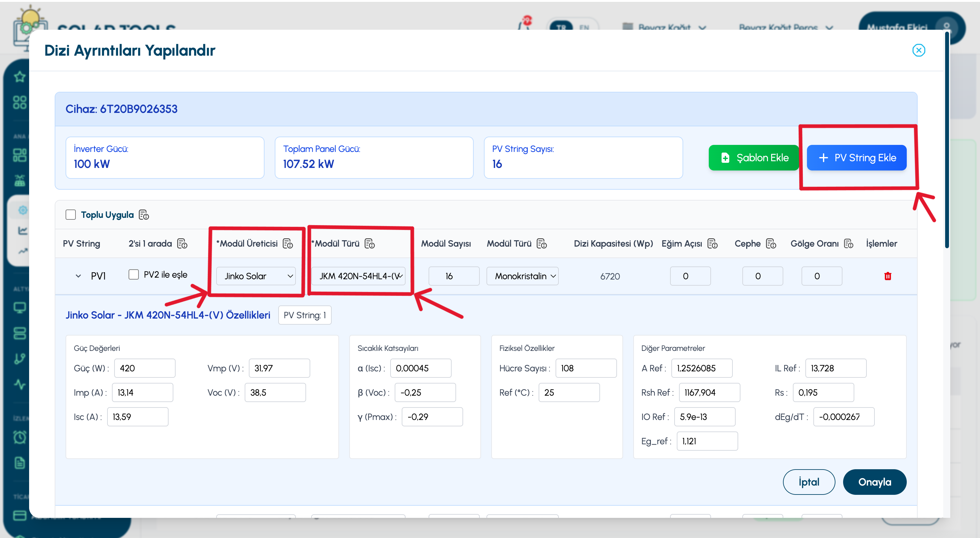This screenshot has width=980, height=538.
Task: Open the Monokristalin type dropdown
Action: (522, 276)
